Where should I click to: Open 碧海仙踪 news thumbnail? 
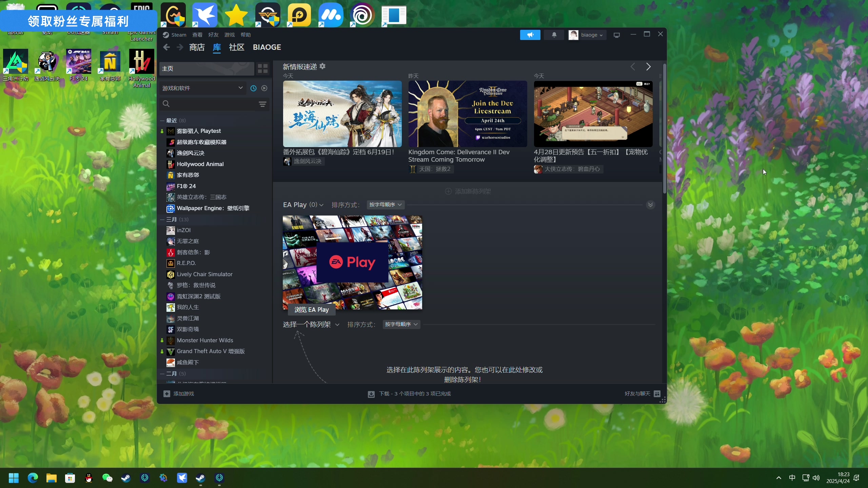342,114
